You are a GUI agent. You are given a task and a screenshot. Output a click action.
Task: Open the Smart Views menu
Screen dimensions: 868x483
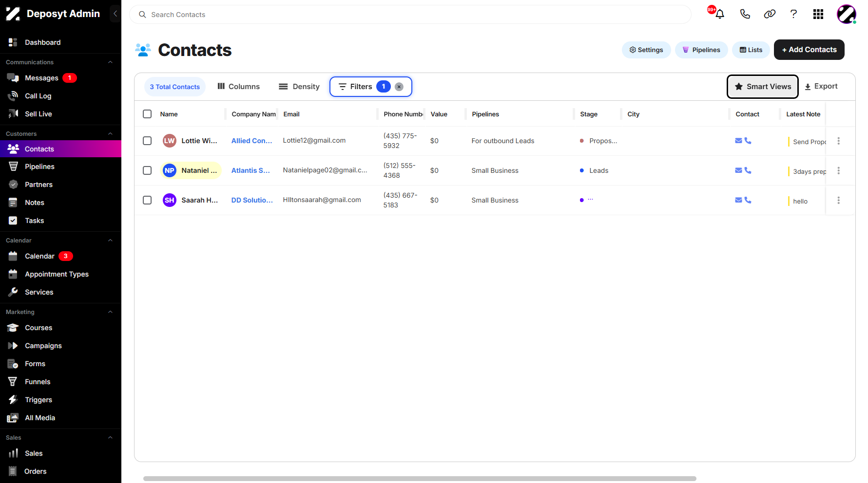pos(763,87)
